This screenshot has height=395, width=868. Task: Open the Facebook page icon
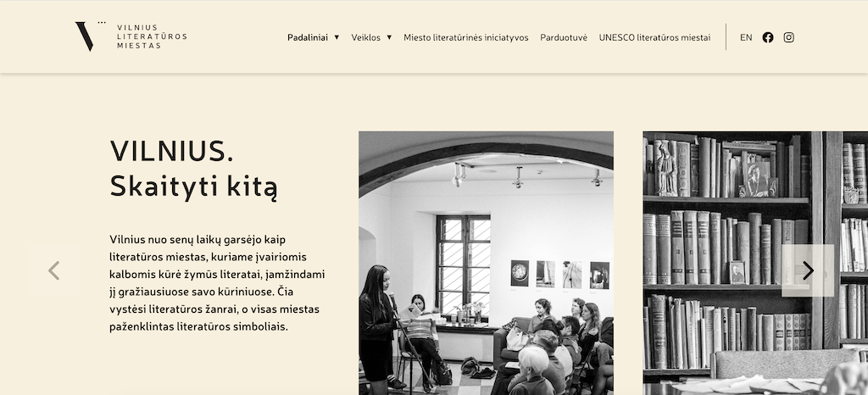[768, 37]
